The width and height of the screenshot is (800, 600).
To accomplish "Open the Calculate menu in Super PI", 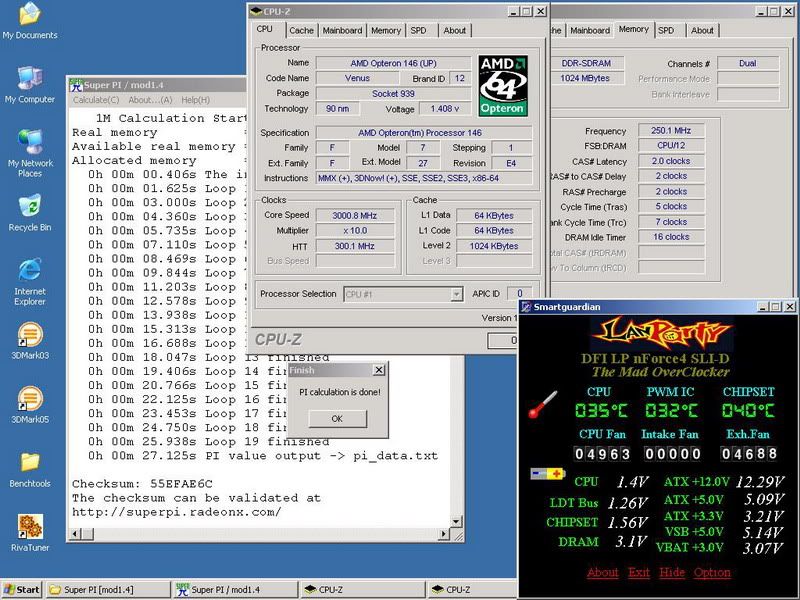I will tap(96, 100).
